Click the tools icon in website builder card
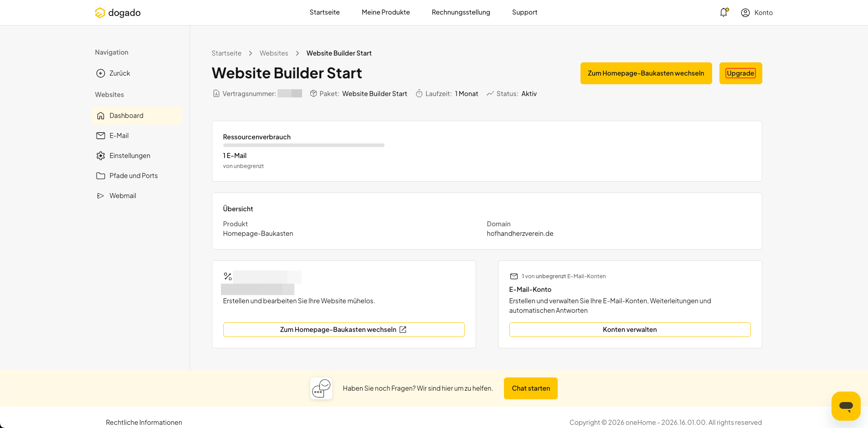The width and height of the screenshot is (868, 428). [228, 276]
